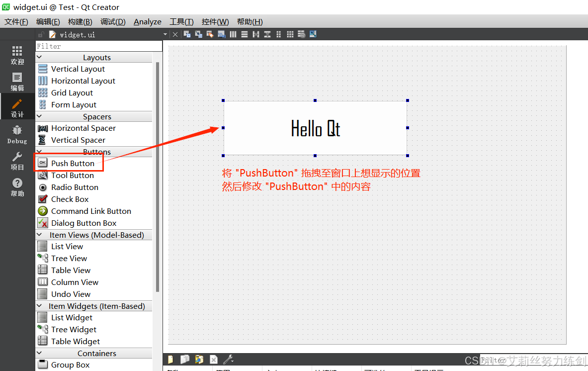Open the Debug mode in sidebar
Image resolution: width=588 pixels, height=371 pixels.
pyautogui.click(x=17, y=135)
